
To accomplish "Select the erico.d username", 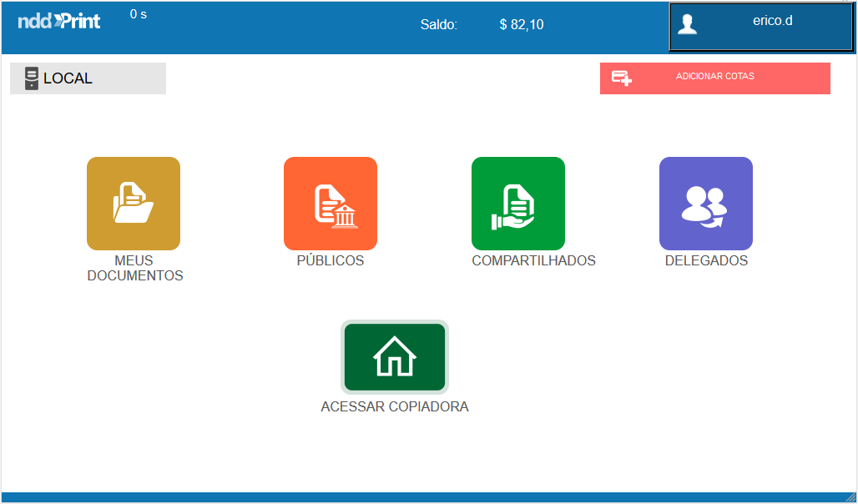I will pyautogui.click(x=772, y=21).
